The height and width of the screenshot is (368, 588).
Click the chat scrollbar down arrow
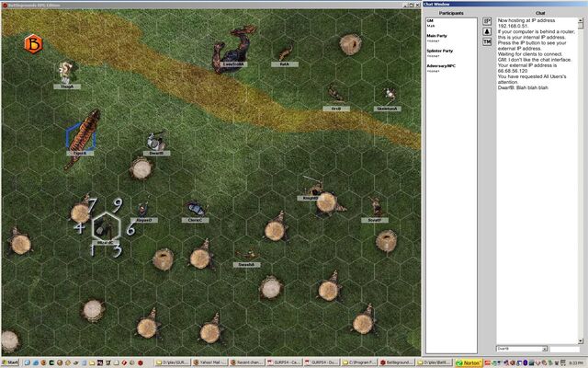point(581,341)
